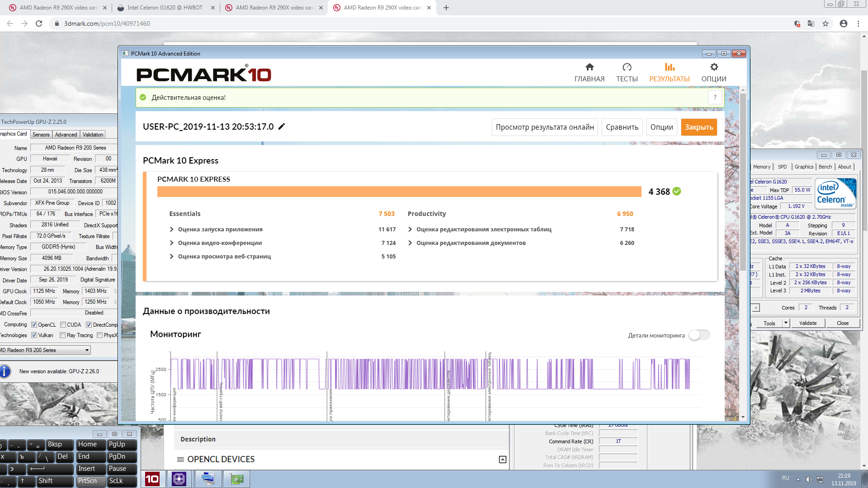Click the question mark help button
The width and height of the screenshot is (868, 488).
click(x=715, y=97)
